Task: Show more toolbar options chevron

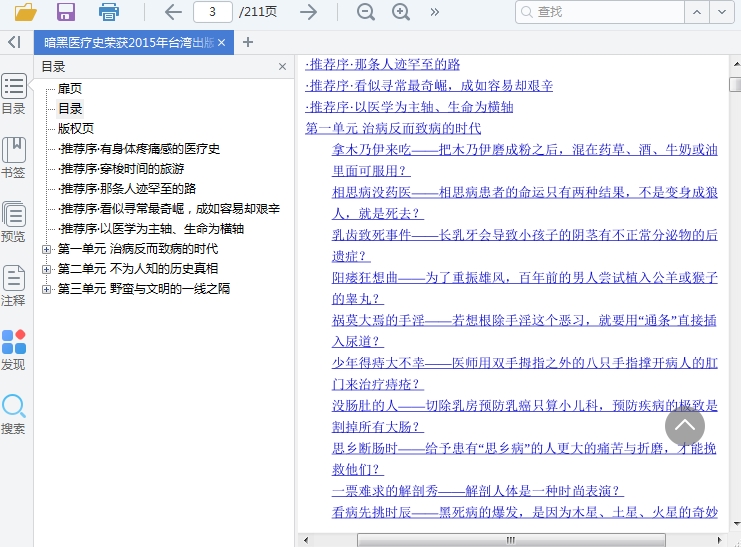Action: 434,12
